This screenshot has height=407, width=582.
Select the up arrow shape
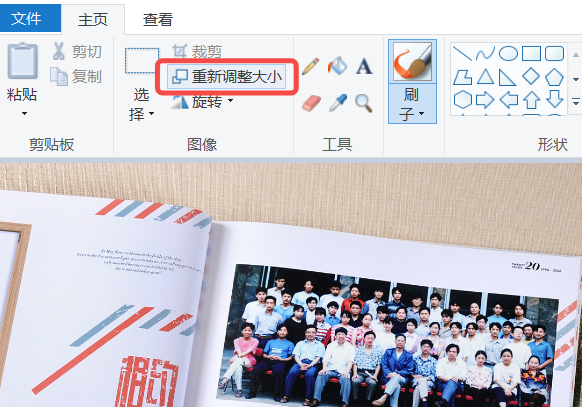(x=532, y=100)
